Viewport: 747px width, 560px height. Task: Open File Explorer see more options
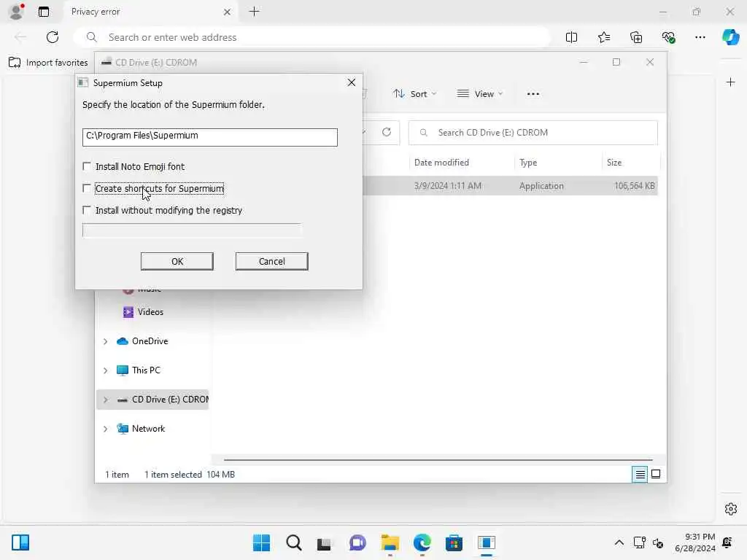point(533,94)
